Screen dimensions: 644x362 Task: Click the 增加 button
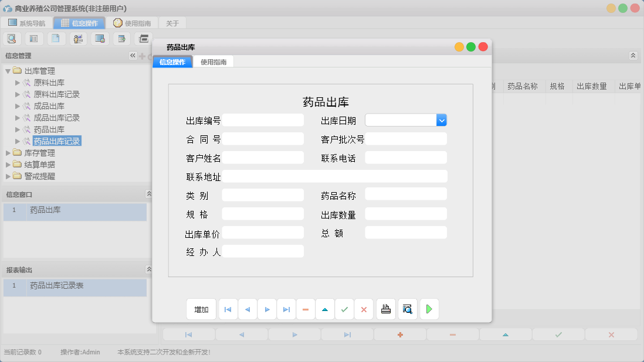(x=201, y=309)
